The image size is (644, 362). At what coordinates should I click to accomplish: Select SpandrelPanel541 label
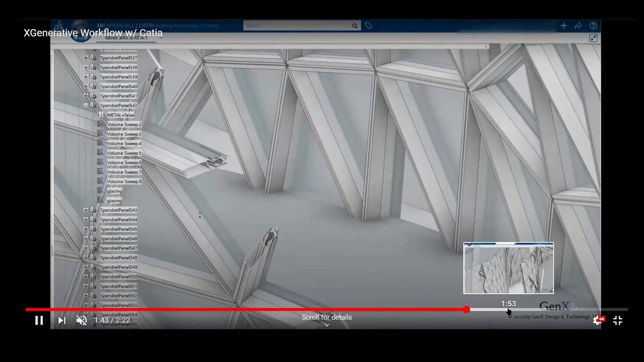pos(119,96)
